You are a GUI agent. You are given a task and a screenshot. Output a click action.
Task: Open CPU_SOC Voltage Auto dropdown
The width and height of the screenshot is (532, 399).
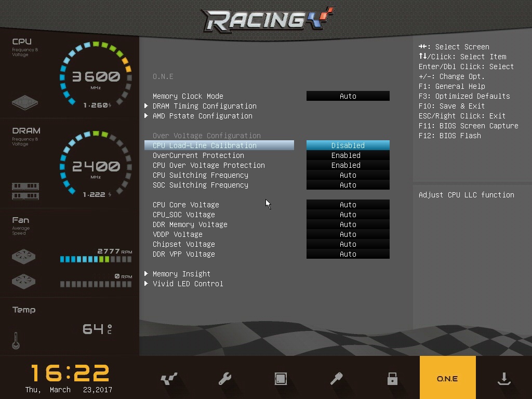[x=348, y=215]
